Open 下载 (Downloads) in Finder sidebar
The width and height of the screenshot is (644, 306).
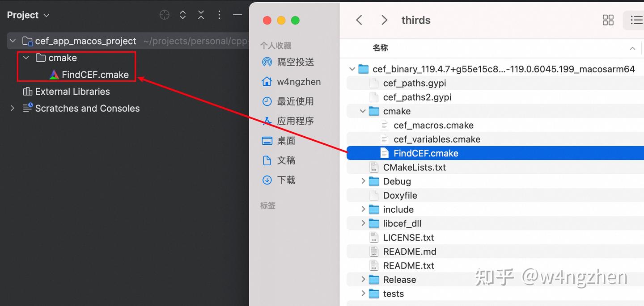(285, 180)
